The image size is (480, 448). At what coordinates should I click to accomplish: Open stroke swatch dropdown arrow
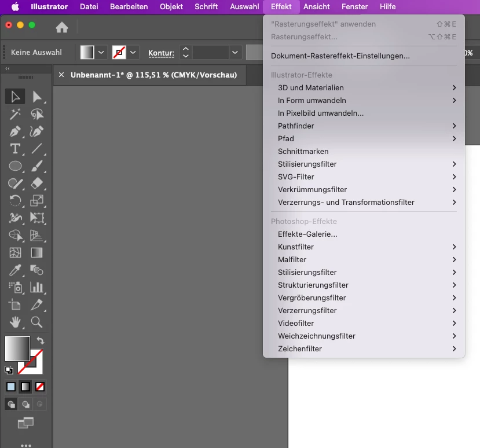(x=133, y=52)
